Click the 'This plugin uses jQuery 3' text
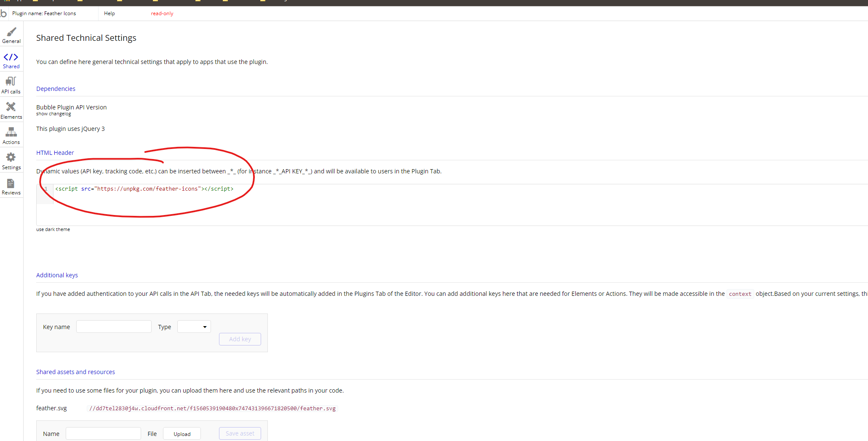This screenshot has height=441, width=868. 70,129
